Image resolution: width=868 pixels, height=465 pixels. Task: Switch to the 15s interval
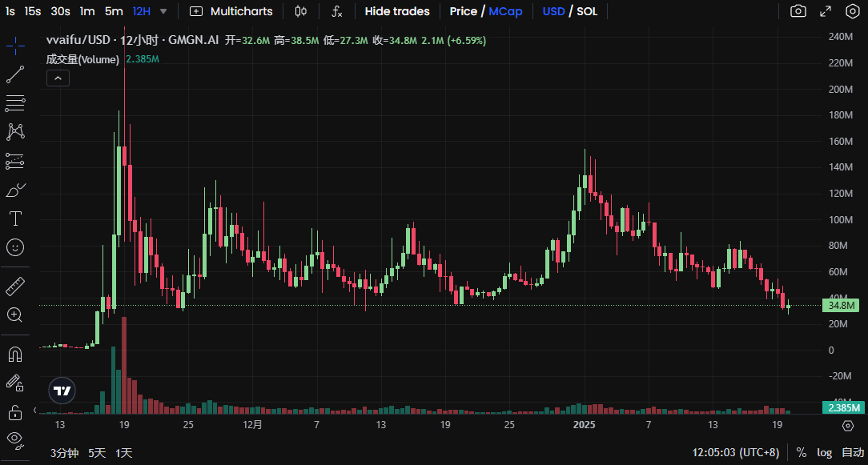(x=33, y=11)
